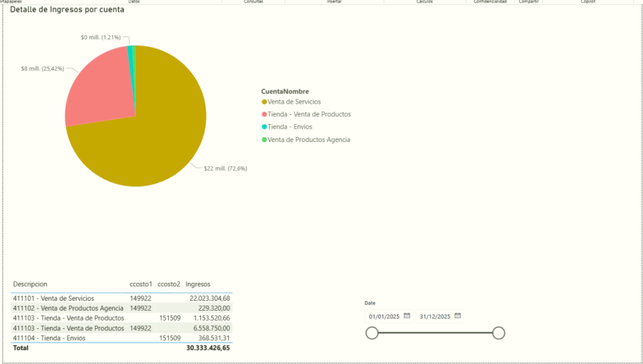The width and height of the screenshot is (643, 364).
Task: Click the ccosto2 column header
Action: (169, 284)
